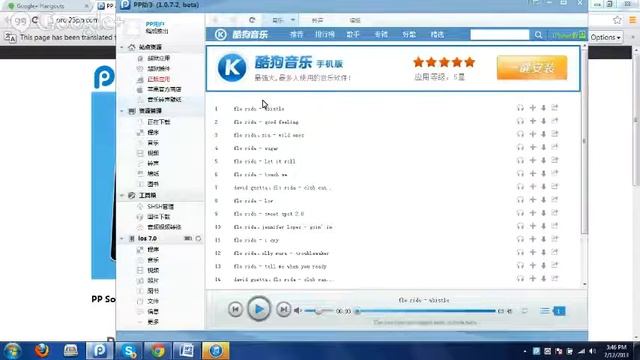Screen dimensions: 640x360
Task: Toggle the repeat mode icon in the player
Action: click(x=524, y=311)
